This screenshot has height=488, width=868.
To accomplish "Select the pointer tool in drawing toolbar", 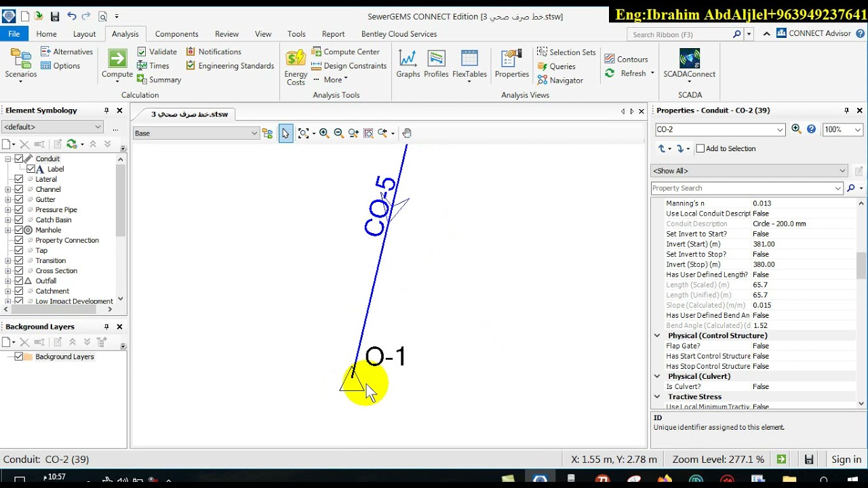I will coord(285,134).
